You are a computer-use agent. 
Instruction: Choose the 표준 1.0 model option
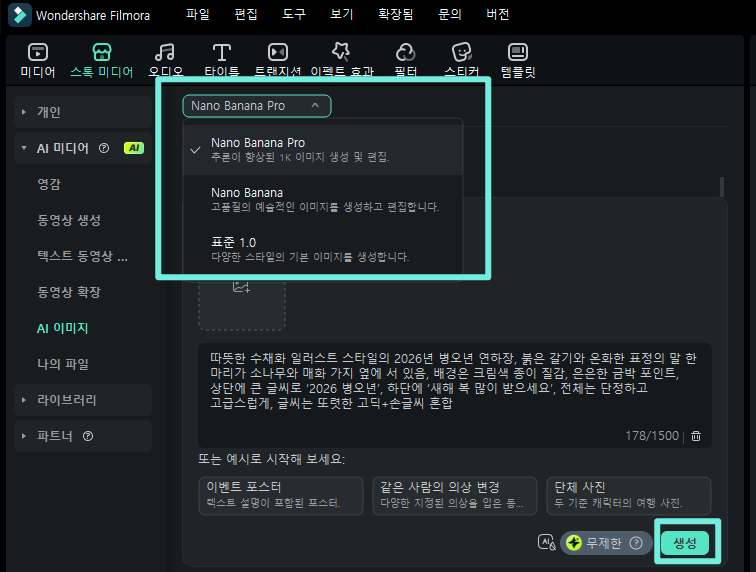click(x=323, y=249)
